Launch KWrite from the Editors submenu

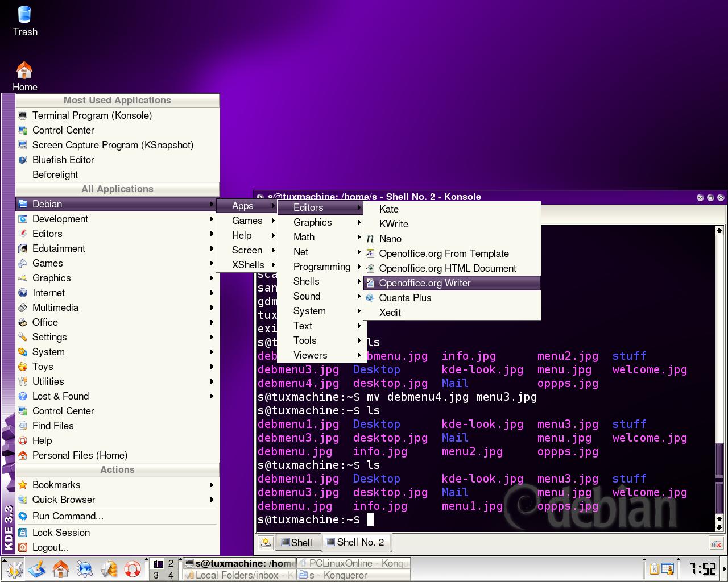click(452, 224)
